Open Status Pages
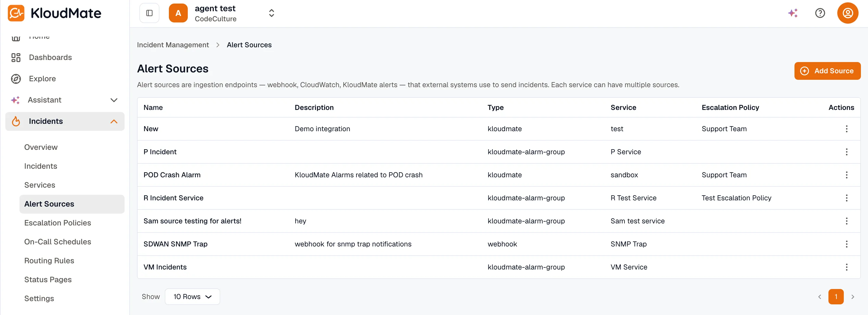 pyautogui.click(x=48, y=279)
